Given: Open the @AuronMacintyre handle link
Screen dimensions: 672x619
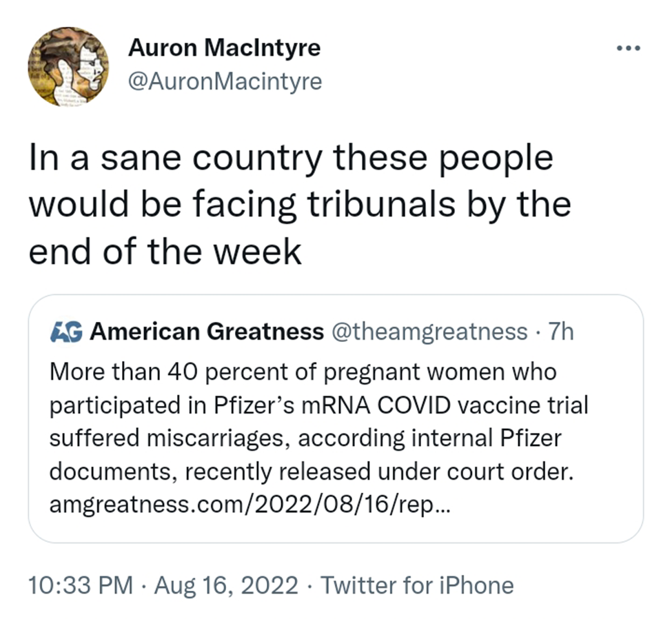Looking at the screenshot, I should coord(225,81).
